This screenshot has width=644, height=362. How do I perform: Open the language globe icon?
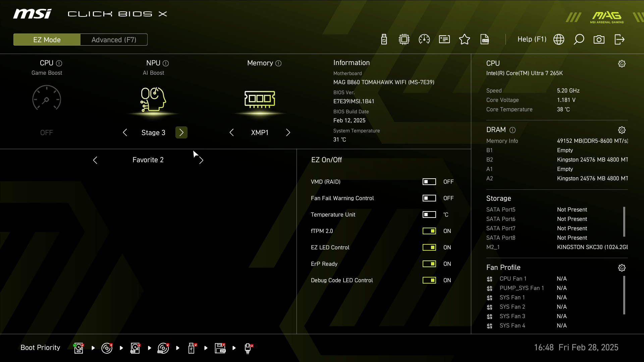[559, 40]
